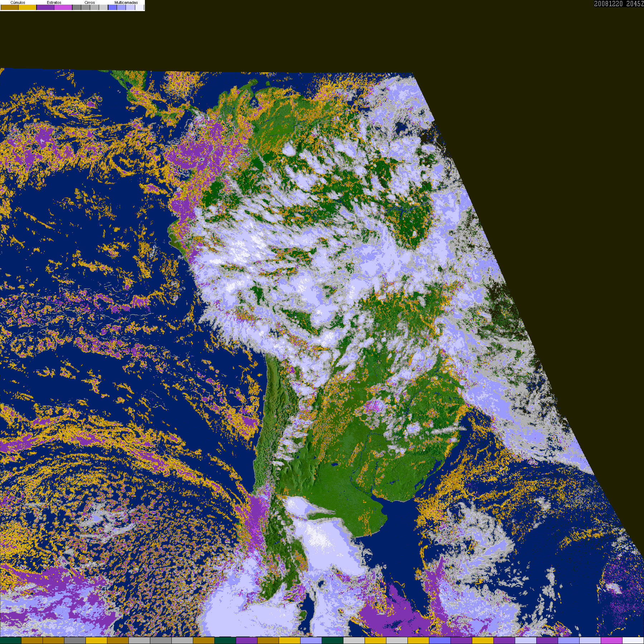644x644 pixels.
Task: Click the Multicamadas legend label
Action: pos(126,3)
